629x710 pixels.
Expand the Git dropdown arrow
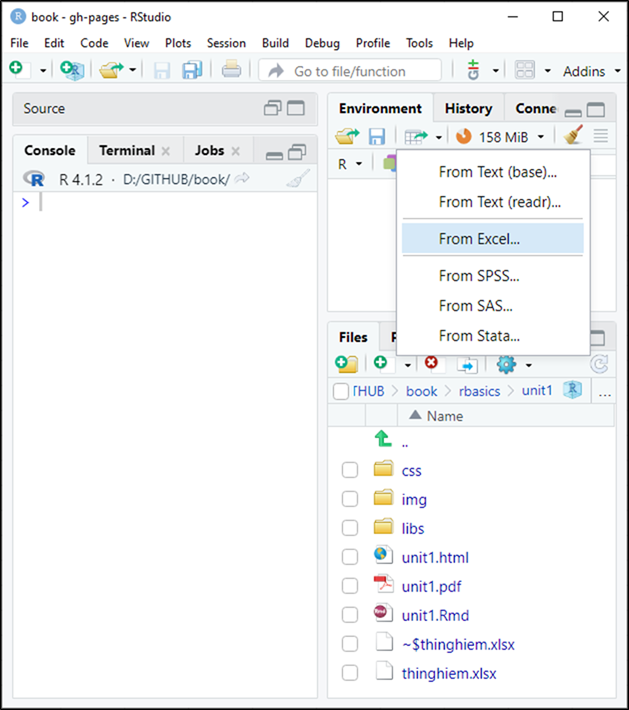pos(495,71)
